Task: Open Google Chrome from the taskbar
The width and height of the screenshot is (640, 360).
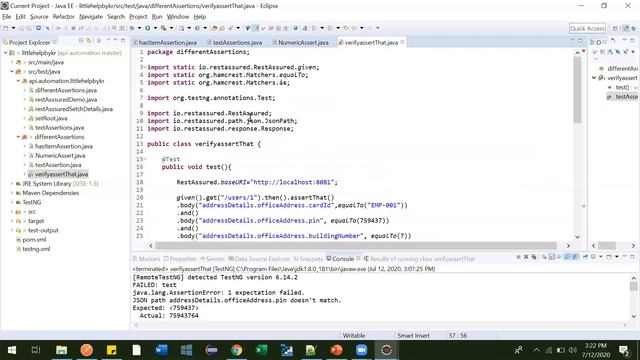Action: click(236, 350)
